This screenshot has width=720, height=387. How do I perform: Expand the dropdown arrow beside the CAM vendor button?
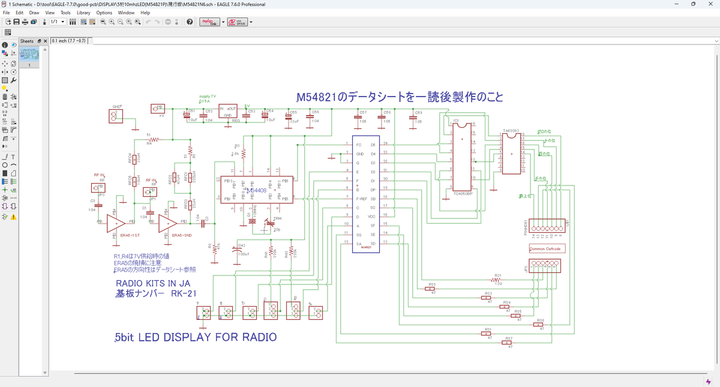coord(223,22)
